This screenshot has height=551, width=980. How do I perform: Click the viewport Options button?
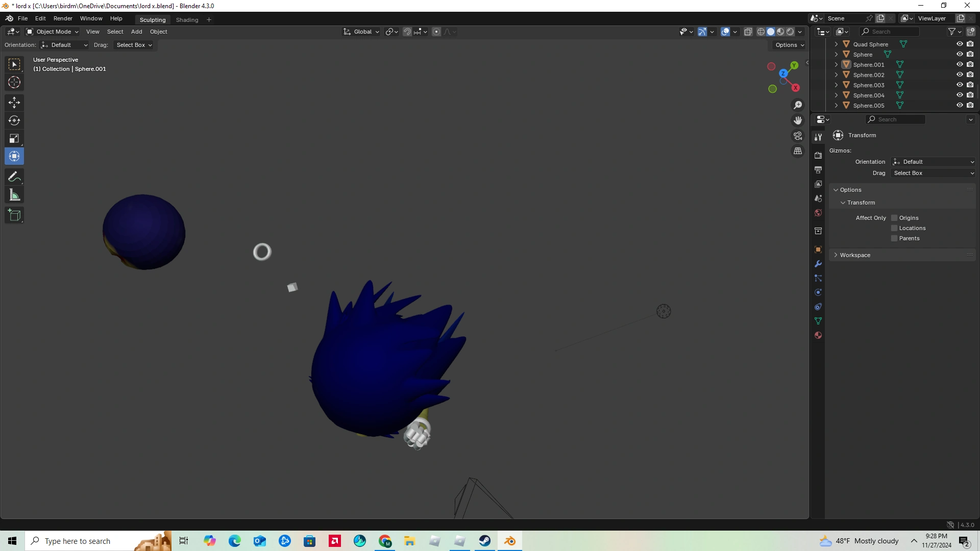coord(789,45)
